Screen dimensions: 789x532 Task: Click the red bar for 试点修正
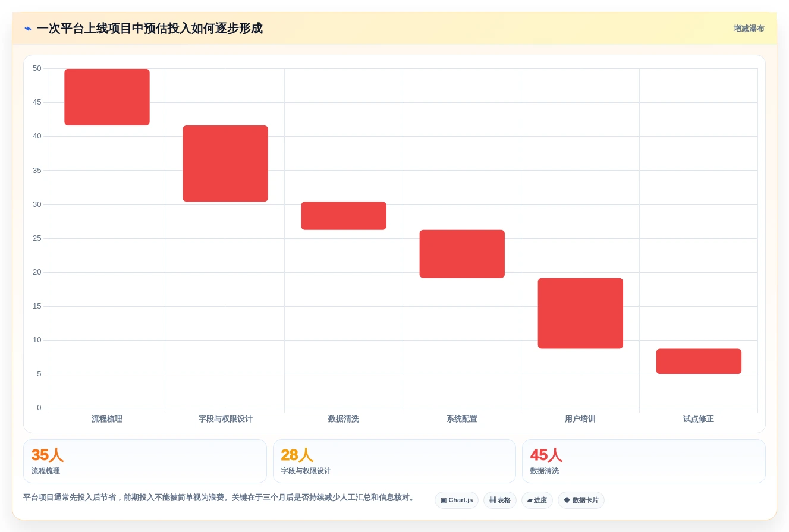click(x=699, y=361)
